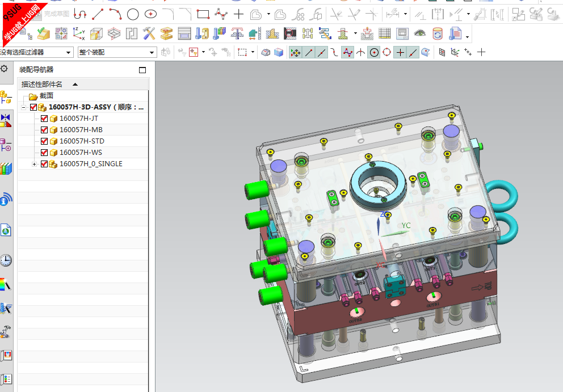Open the History clock sidebar tab
This screenshot has width=563, height=392.
click(6, 260)
